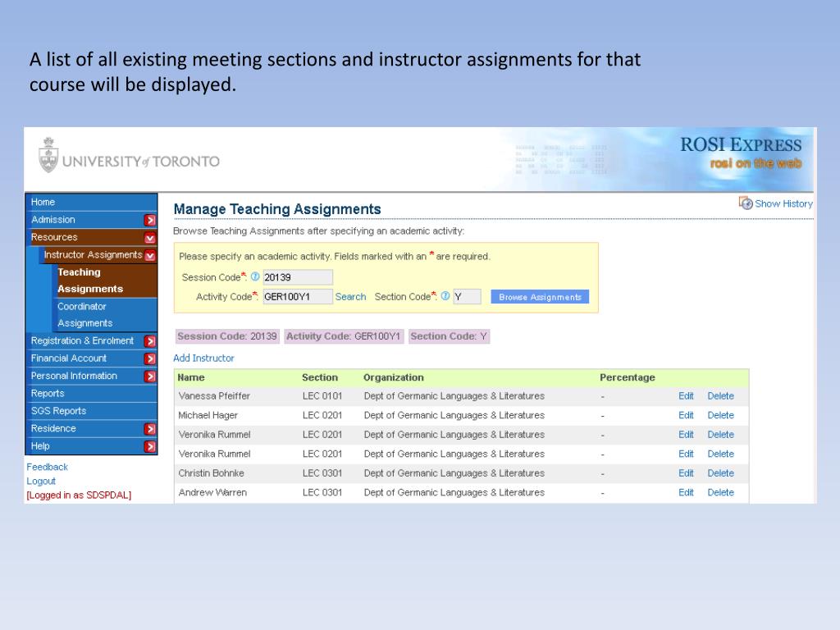Select Coordinator Assignments in the sidebar
This screenshot has height=630, width=840.
[x=82, y=315]
